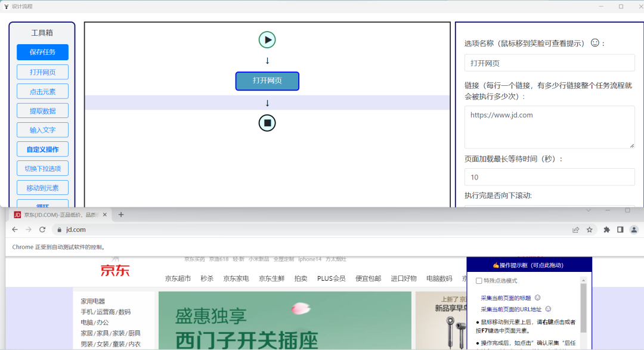Click the iphone14 hot search keyword
644x350 pixels.
[x=309, y=259]
